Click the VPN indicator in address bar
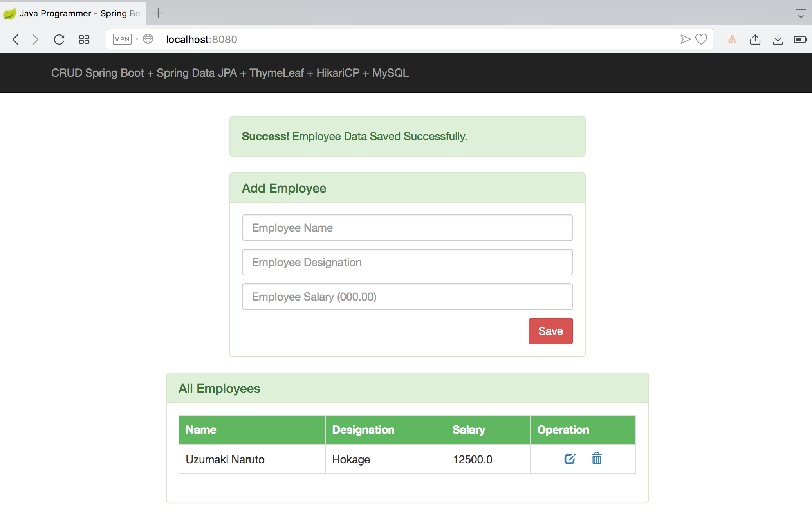Screen dimensions: 812x522 123,39
